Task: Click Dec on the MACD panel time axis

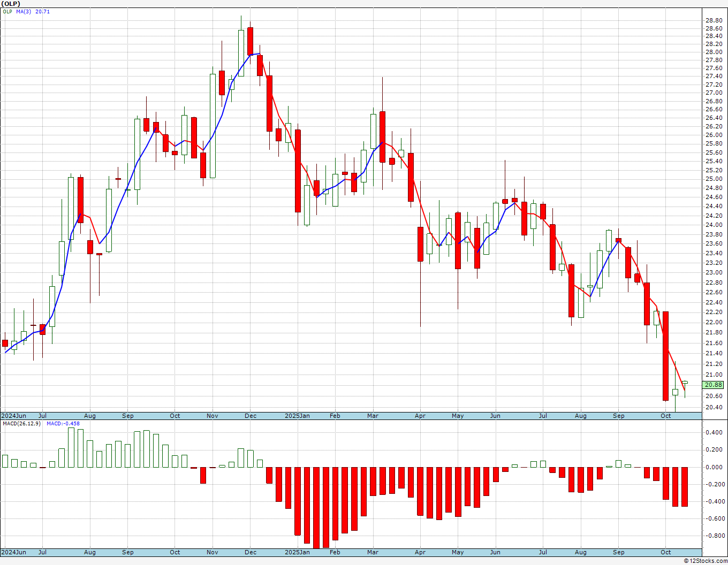Action: pos(251,552)
